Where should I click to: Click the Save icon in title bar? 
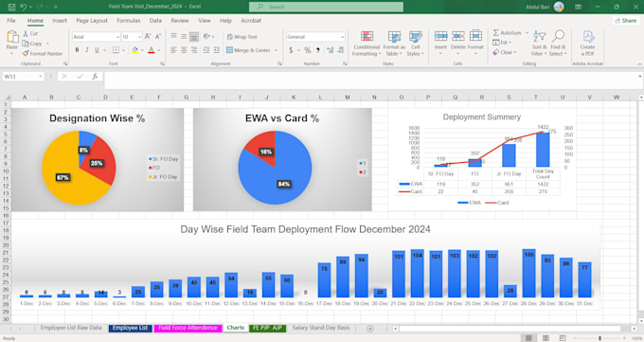click(x=11, y=7)
